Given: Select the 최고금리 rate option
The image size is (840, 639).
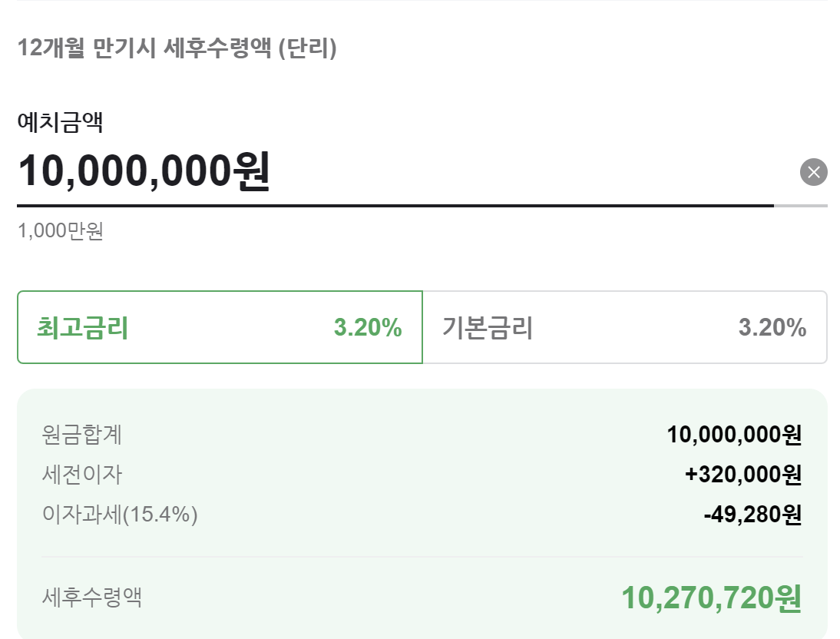Looking at the screenshot, I should click(x=220, y=327).
